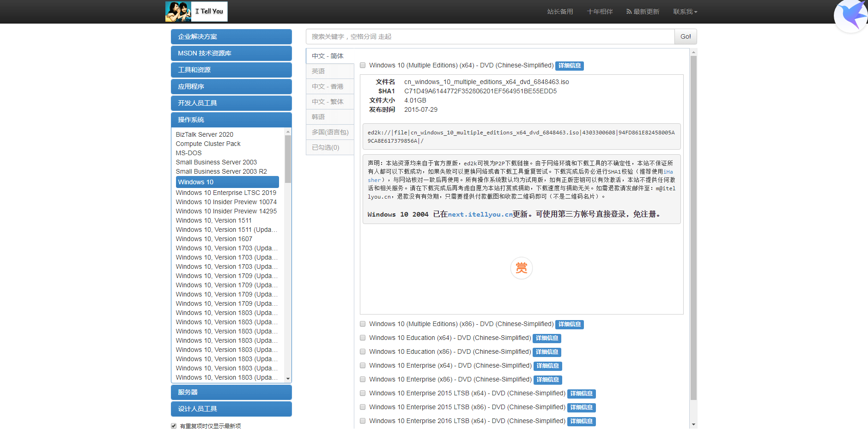This screenshot has height=436, width=868.
Task: Click the orange 赏 reward icon
Action: [522, 268]
